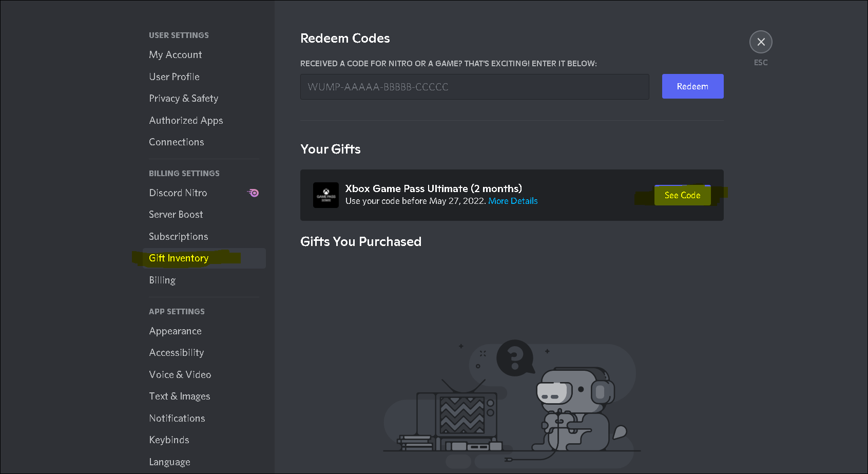Click the 'Use your code before May 27, 2022' text
The image size is (868, 474).
tap(415, 201)
